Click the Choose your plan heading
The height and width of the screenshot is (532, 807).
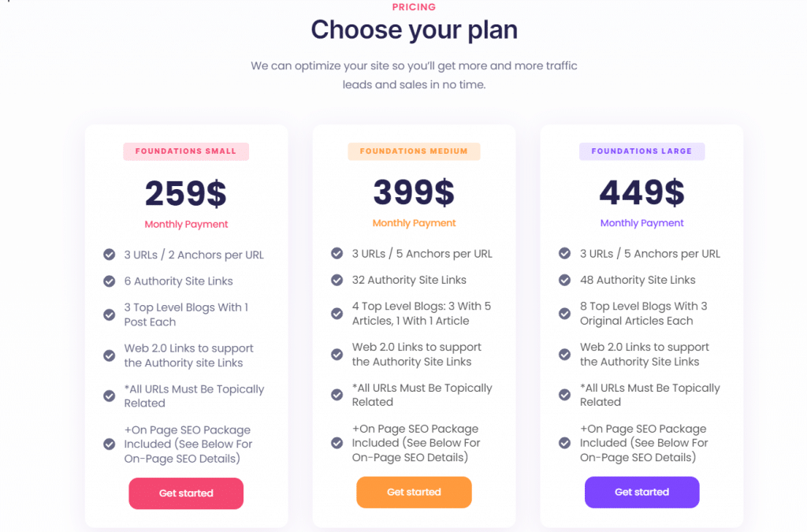pyautogui.click(x=414, y=30)
